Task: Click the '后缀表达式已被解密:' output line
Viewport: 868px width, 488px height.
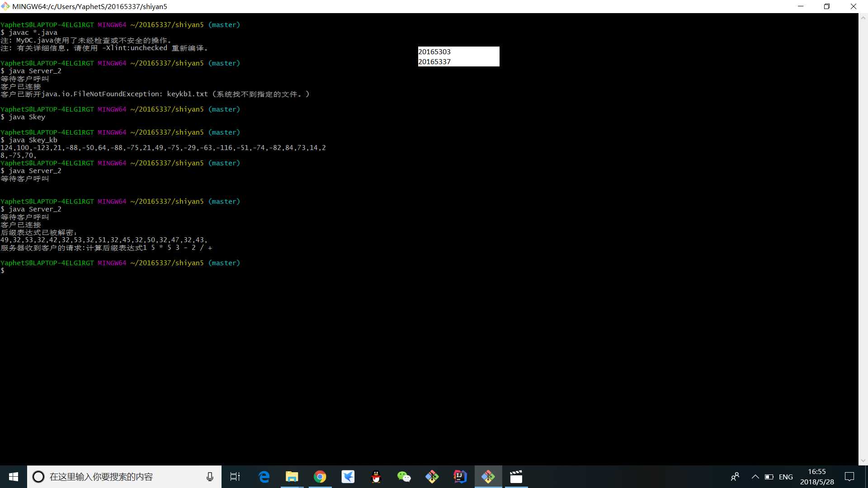Action: point(39,232)
